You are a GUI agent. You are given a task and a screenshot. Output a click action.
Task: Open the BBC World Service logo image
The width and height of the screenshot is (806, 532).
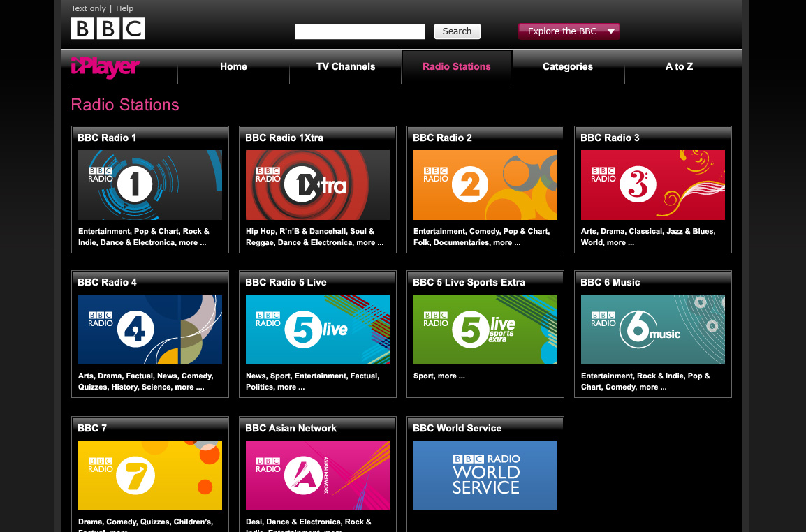[485, 475]
